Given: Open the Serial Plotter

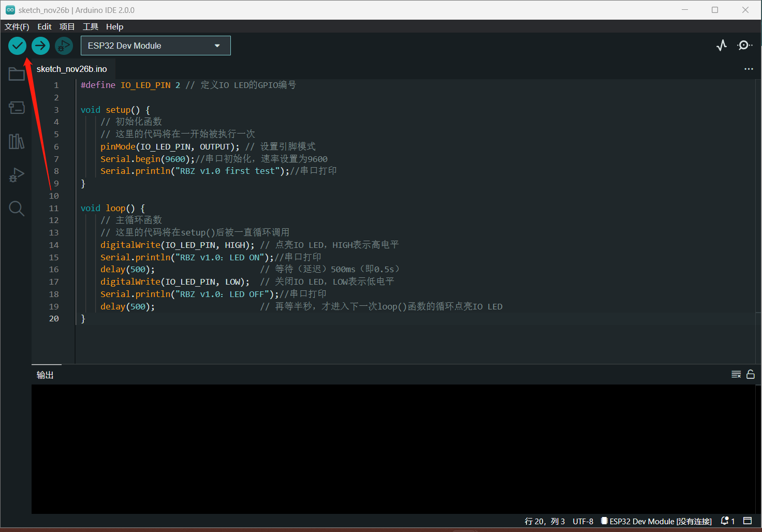Looking at the screenshot, I should [x=722, y=46].
